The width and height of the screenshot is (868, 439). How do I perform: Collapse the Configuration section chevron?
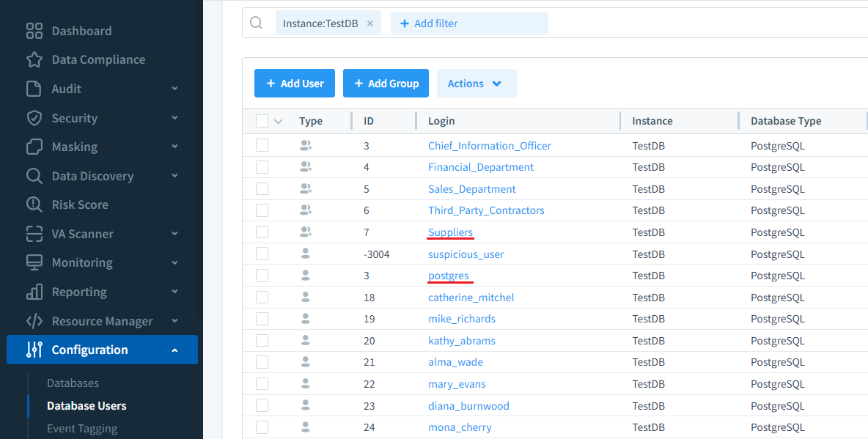click(x=174, y=350)
